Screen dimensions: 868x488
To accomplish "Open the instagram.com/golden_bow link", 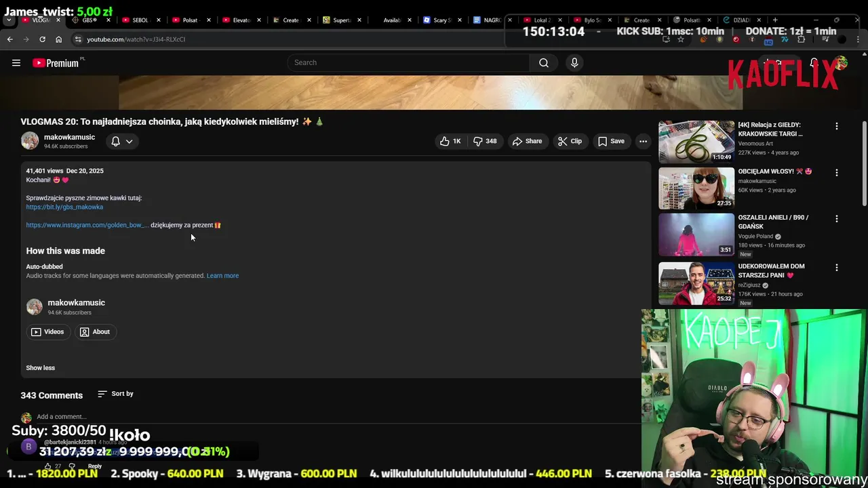I will 87,225.
